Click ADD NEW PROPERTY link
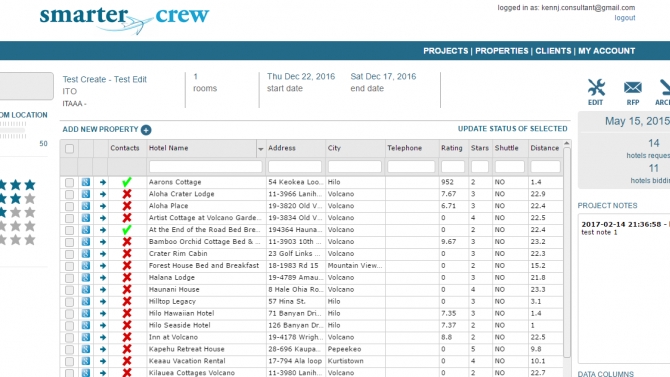 coord(100,129)
